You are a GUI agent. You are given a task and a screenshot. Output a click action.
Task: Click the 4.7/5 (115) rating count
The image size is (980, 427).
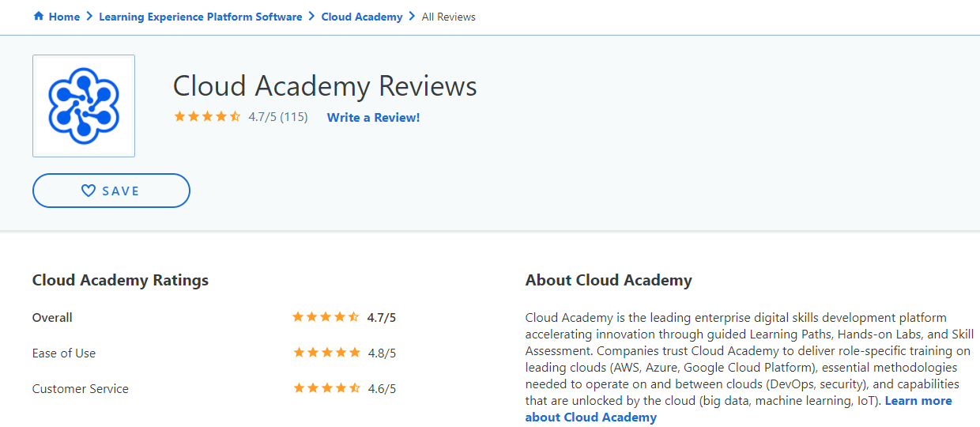pos(277,117)
